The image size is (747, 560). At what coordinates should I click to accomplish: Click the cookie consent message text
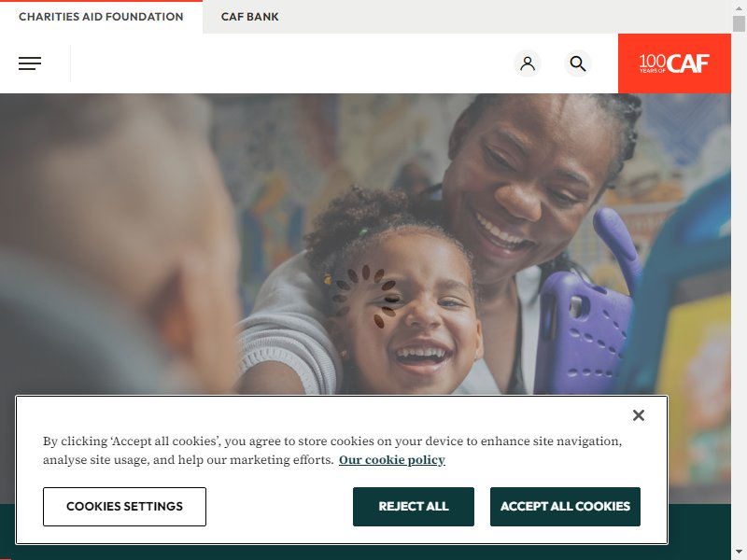coord(332,450)
